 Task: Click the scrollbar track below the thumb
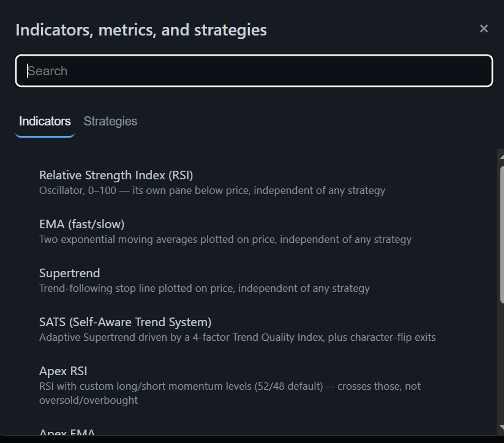(x=502, y=363)
